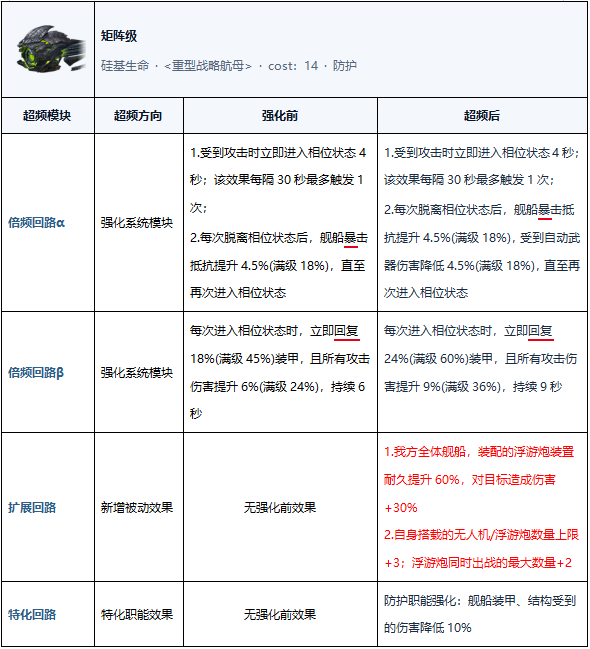Click the 矩阵级 ship name heading

click(119, 36)
